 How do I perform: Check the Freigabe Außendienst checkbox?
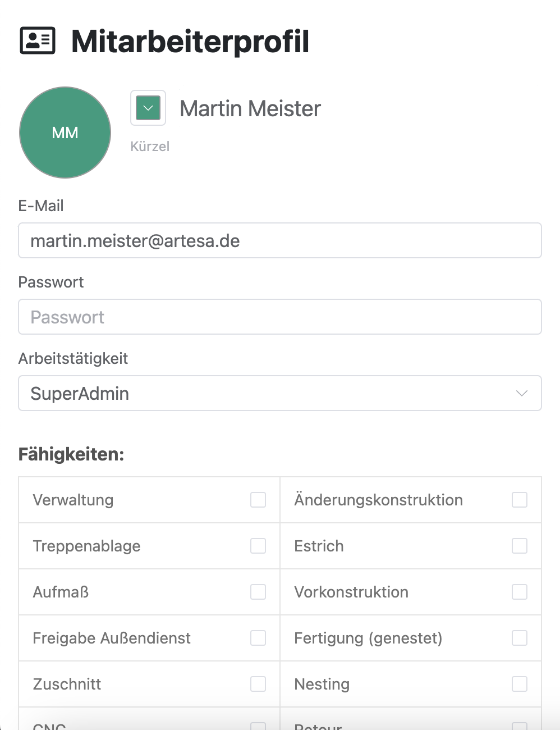pyautogui.click(x=258, y=637)
